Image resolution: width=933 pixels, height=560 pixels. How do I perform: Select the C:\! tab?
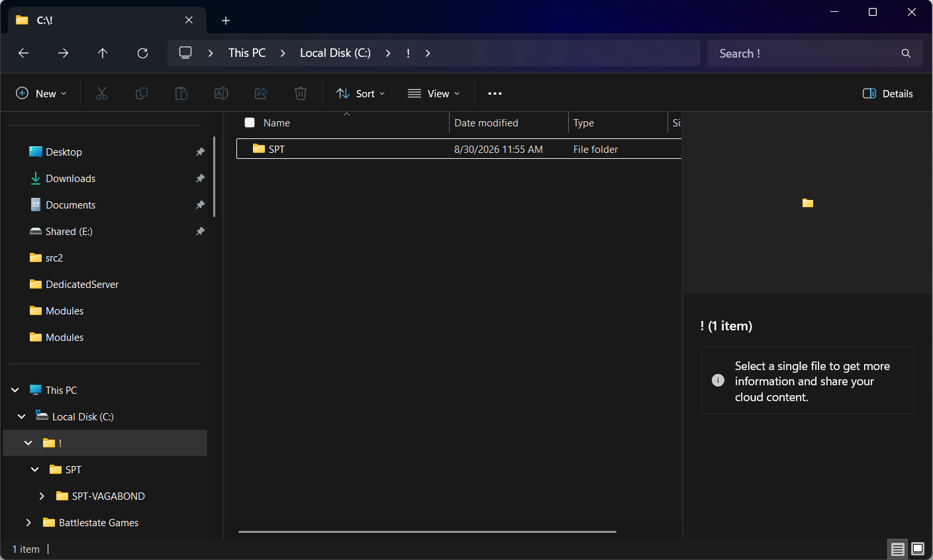[x=107, y=21]
